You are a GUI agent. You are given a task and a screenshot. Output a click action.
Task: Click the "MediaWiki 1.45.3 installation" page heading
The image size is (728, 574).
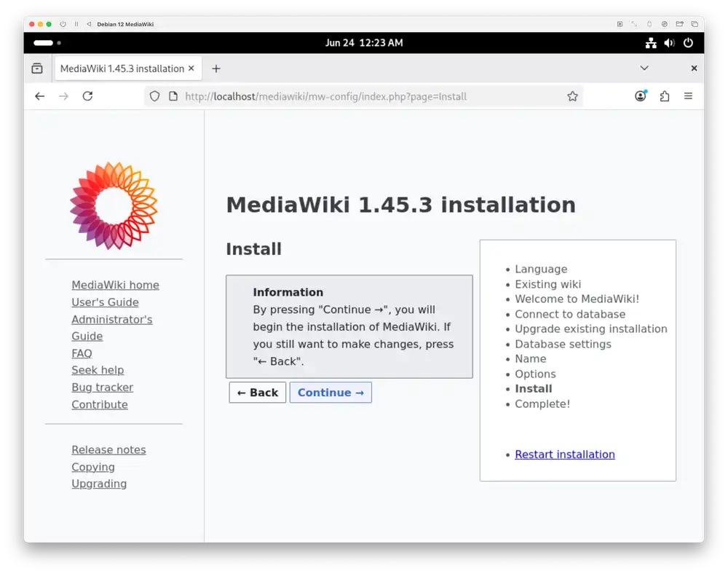[400, 205]
